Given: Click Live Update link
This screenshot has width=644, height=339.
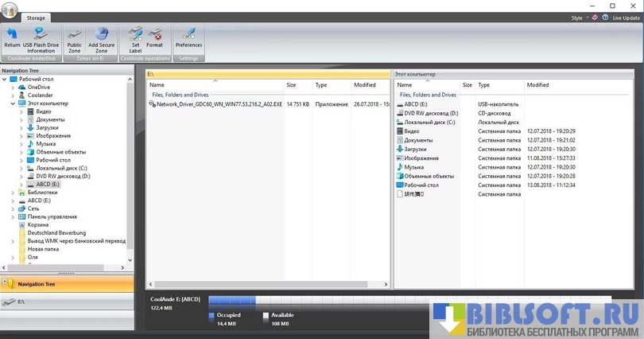Looking at the screenshot, I should click(624, 18).
